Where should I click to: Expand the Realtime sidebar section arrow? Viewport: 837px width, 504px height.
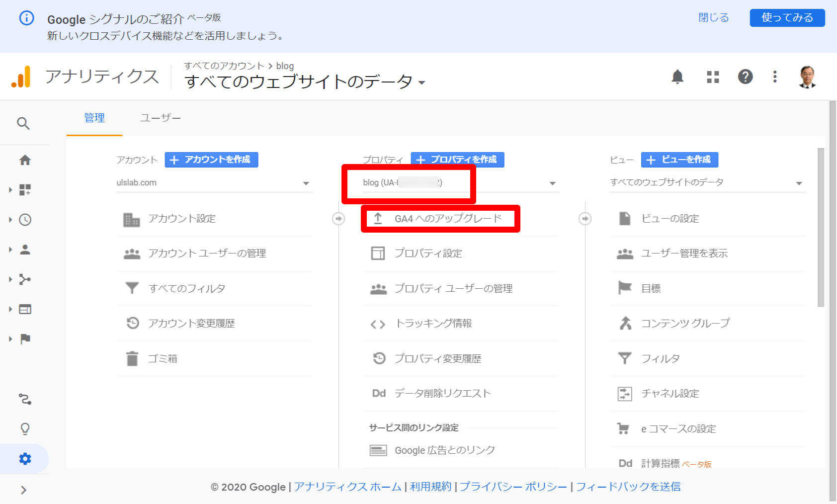[x=10, y=220]
